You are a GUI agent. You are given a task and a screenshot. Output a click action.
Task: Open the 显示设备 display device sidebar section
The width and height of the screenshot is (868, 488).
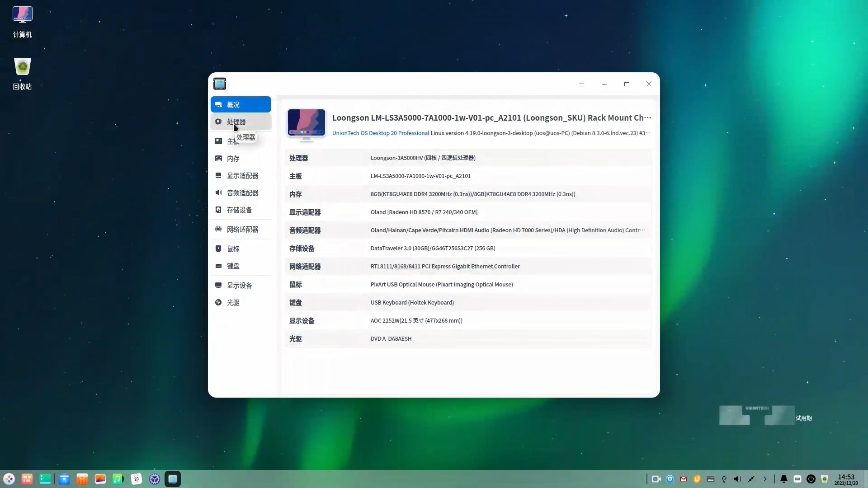tap(241, 286)
